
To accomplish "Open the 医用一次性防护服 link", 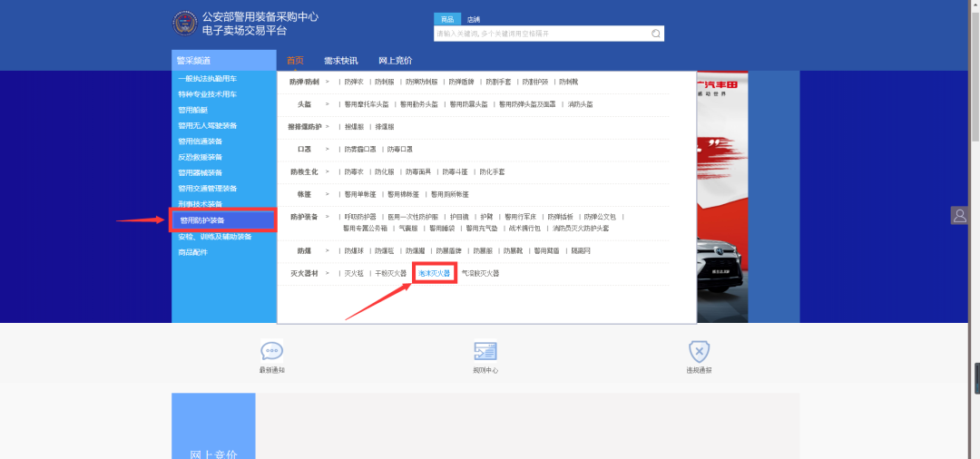I will [413, 217].
